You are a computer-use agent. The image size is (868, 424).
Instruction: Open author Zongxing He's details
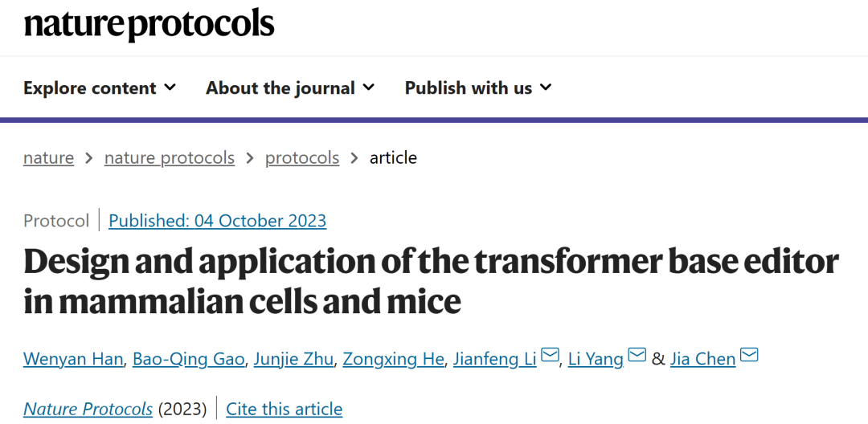click(393, 359)
